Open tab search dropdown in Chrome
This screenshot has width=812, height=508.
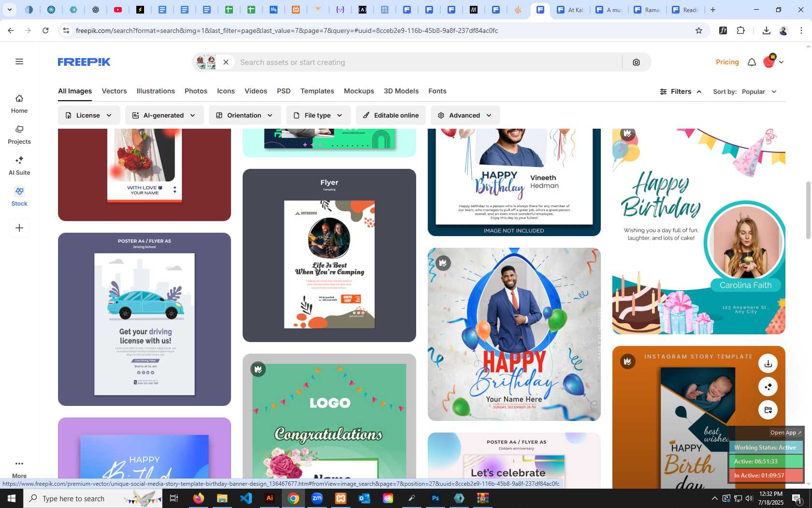coord(9,10)
